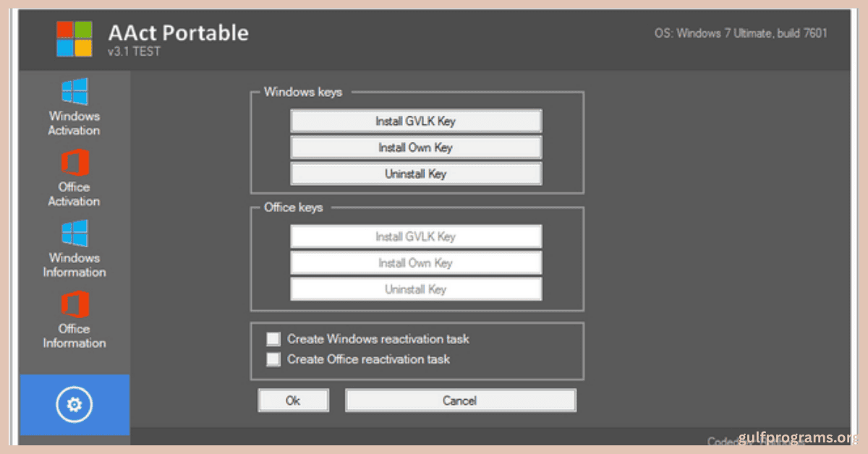Dismiss the dialog via Cancel
Image resolution: width=868 pixels, height=454 pixels.
tap(460, 400)
